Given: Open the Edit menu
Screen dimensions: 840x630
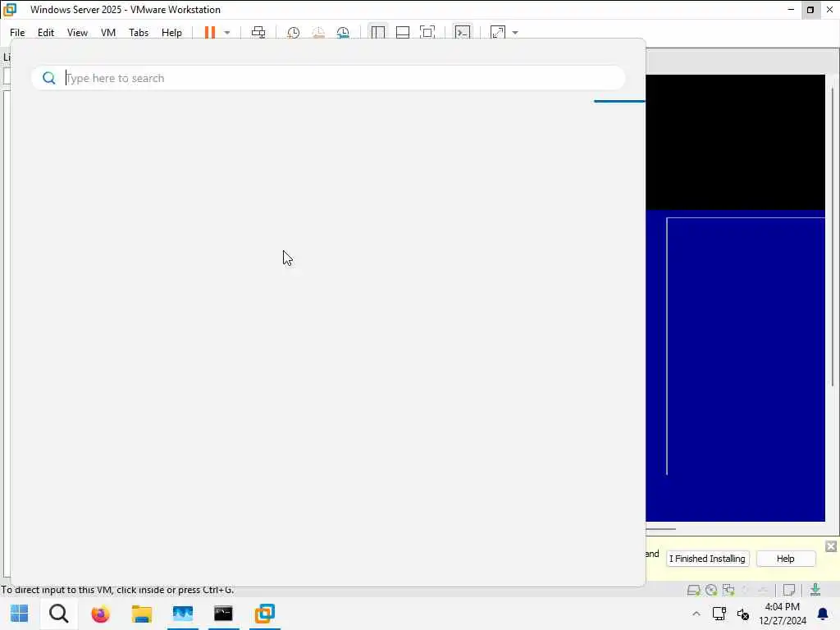Looking at the screenshot, I should [x=46, y=33].
